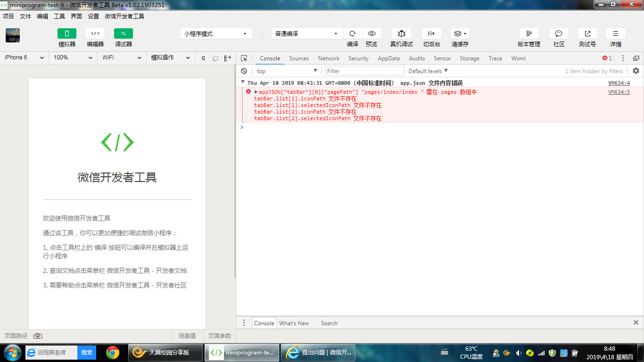Toggle the 编辑器 editor panel
Screen dimensions: 644x362
coord(95,33)
